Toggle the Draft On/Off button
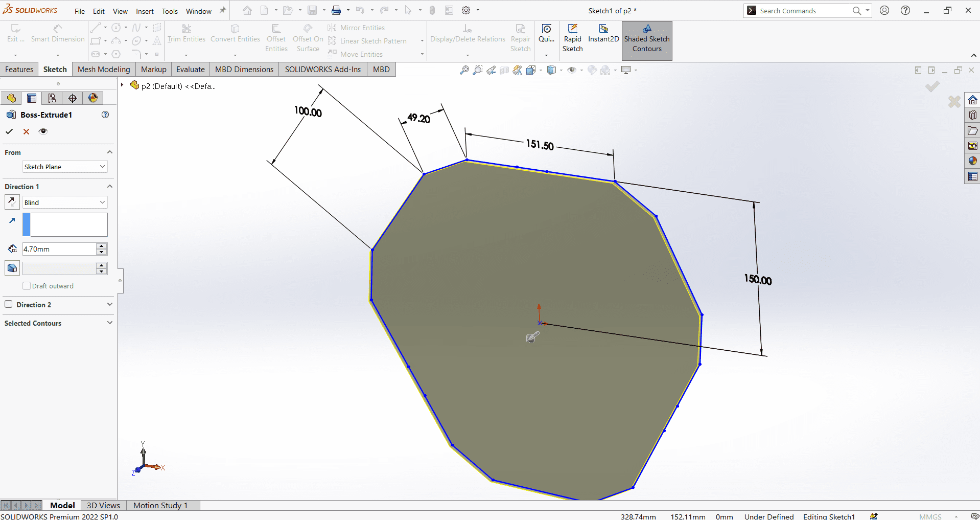 [12, 268]
